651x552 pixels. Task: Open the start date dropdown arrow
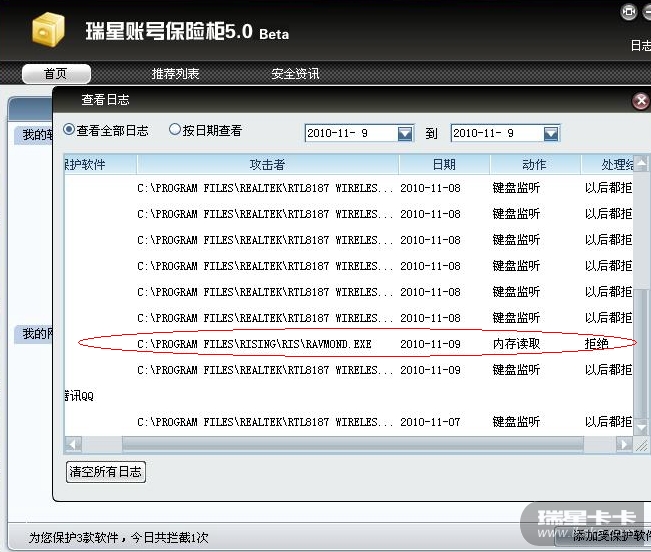405,134
